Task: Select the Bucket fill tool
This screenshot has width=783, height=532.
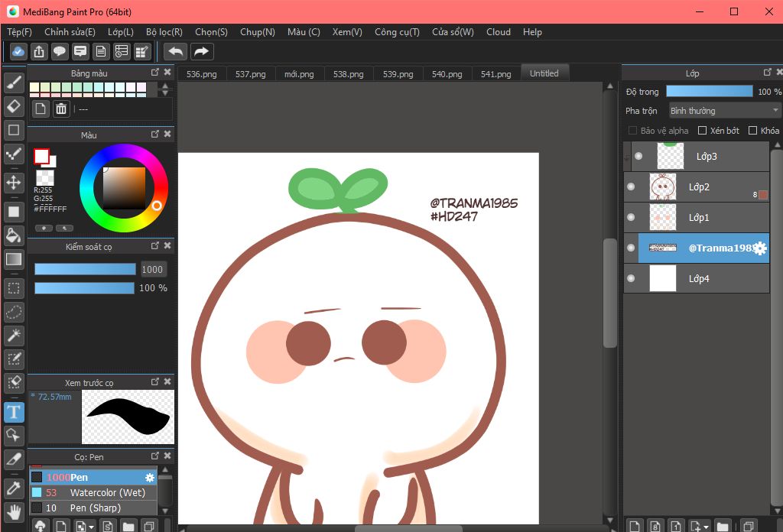Action: point(13,235)
